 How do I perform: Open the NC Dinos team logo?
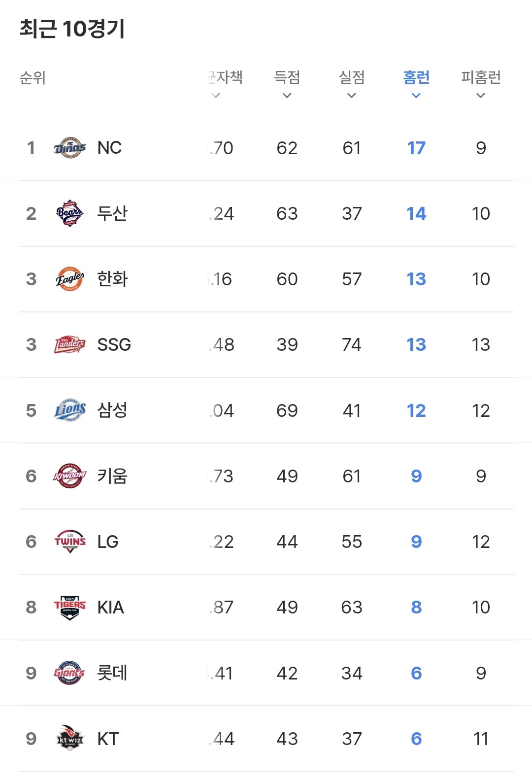point(69,148)
